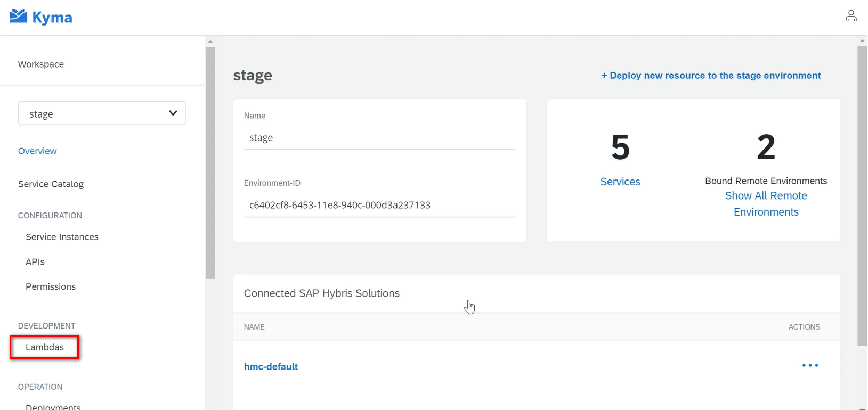Open hmc-default actions ellipsis menu

(x=810, y=365)
